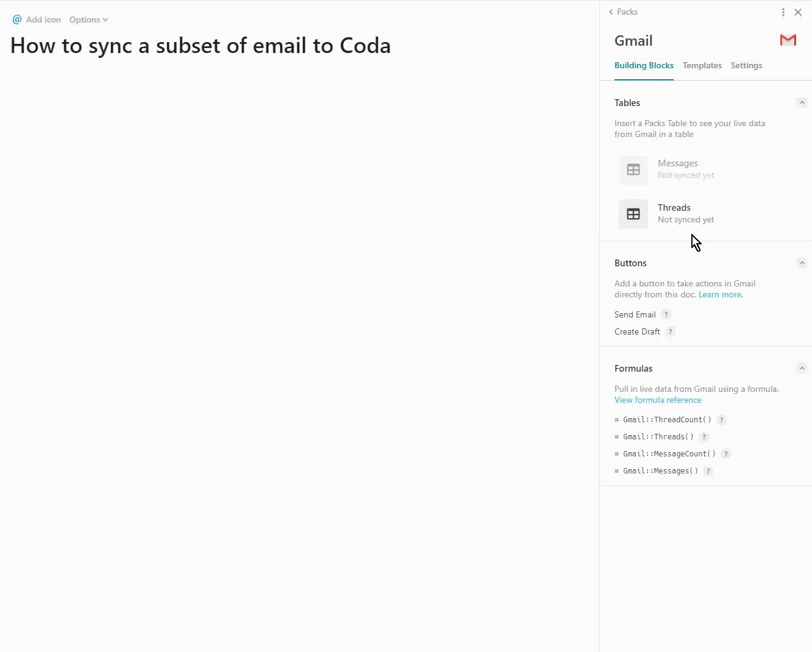Click the @ Add icon button
The width and height of the screenshot is (812, 652).
[x=37, y=19]
